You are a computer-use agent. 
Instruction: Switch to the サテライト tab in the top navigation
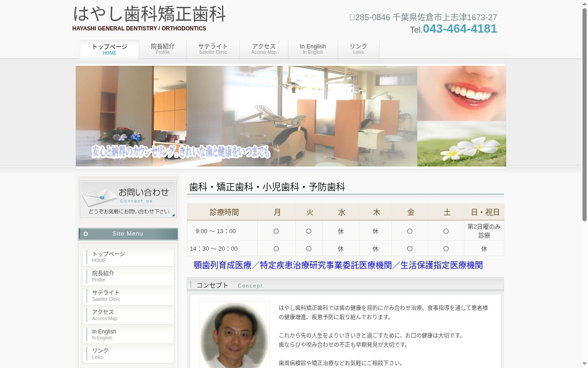[x=213, y=49]
